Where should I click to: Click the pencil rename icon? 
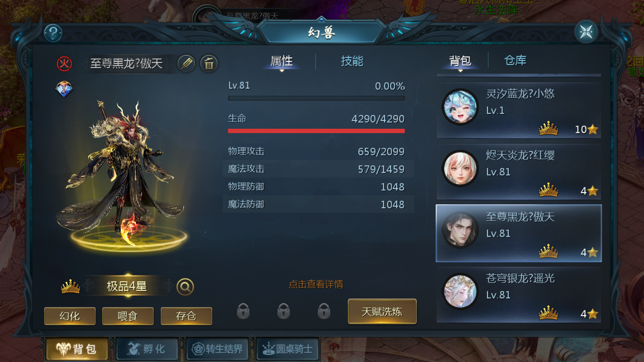(x=186, y=63)
